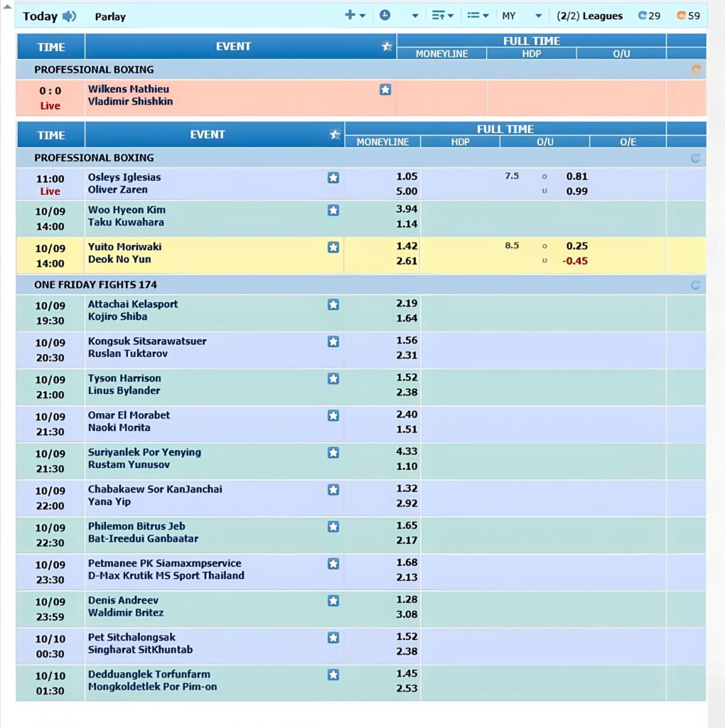The image size is (725, 728).
Task: Choose Rustam Yunusov moneyline 1.10
Action: click(x=407, y=466)
